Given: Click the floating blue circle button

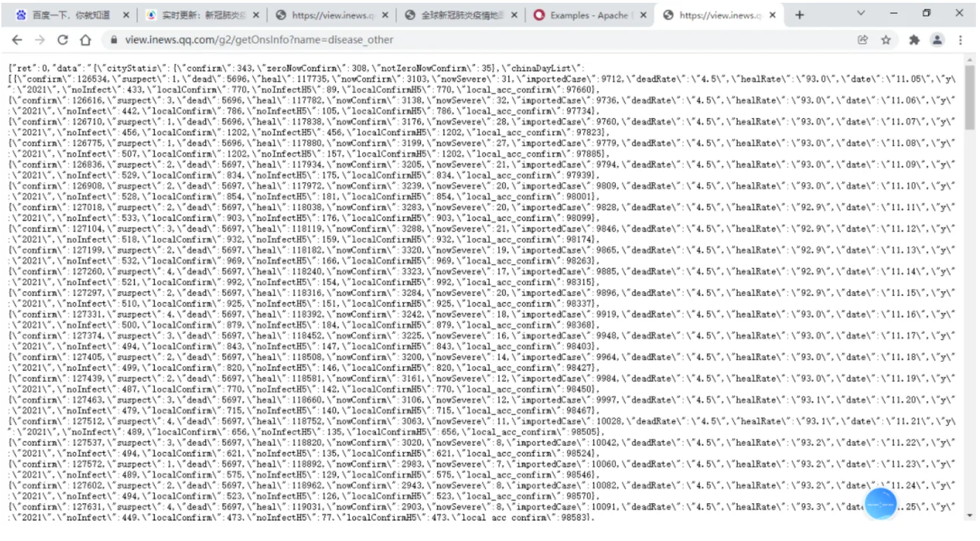Looking at the screenshot, I should 880,504.
